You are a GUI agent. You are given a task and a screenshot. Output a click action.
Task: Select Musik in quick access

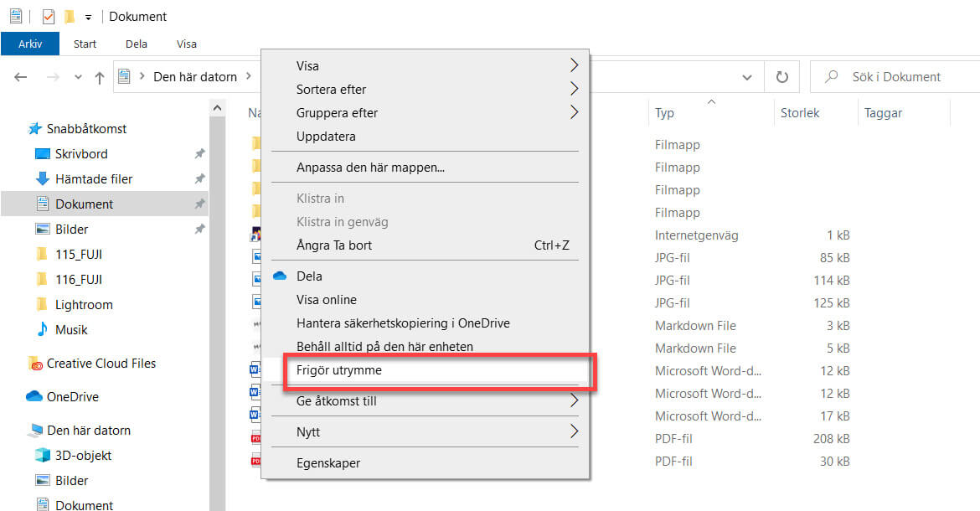[71, 330]
